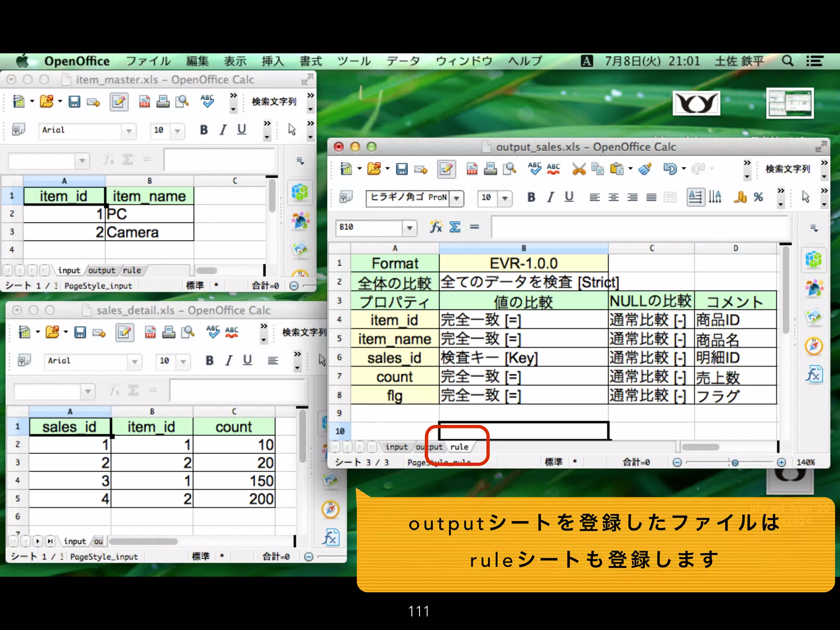Image resolution: width=840 pixels, height=630 pixels.
Task: Open font size dropdown in output_sales
Action: pyautogui.click(x=505, y=199)
